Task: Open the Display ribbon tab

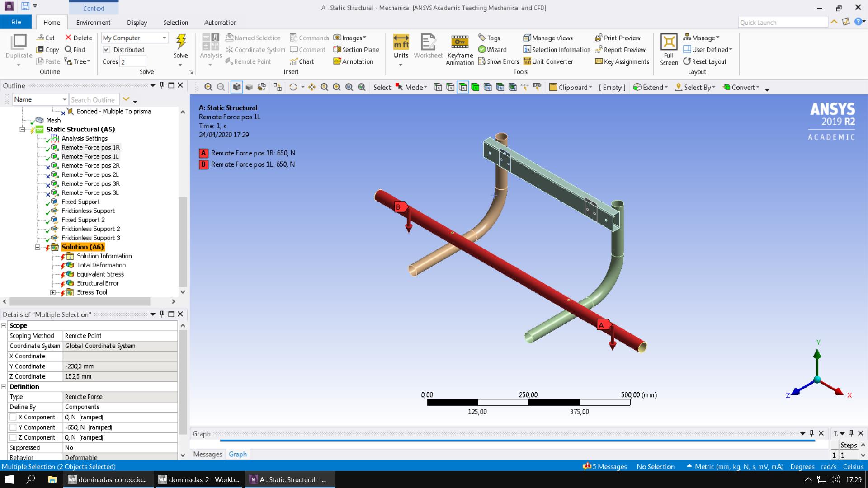Action: 137,23
